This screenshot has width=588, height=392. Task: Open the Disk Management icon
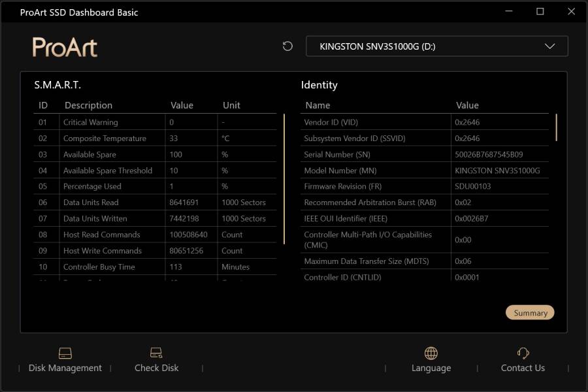(65, 353)
